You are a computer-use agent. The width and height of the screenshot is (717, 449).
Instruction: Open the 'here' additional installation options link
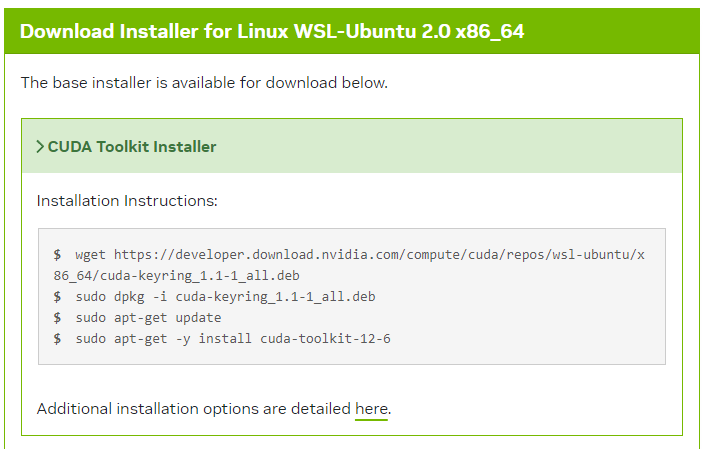[371, 408]
